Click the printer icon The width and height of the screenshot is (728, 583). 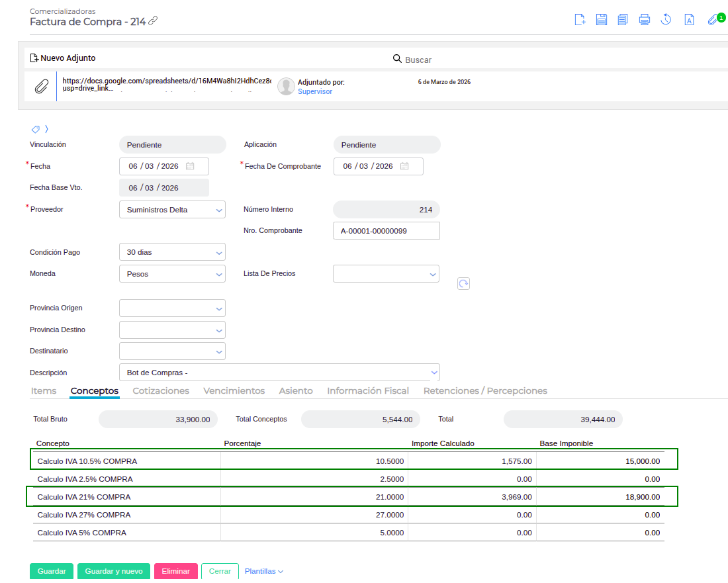click(645, 19)
